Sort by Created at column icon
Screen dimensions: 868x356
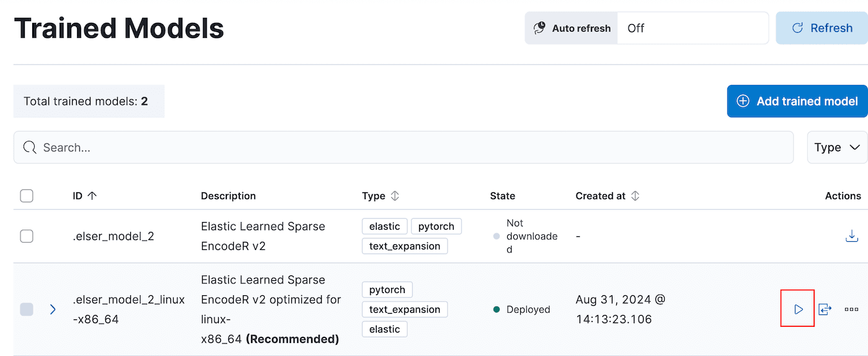(x=635, y=196)
